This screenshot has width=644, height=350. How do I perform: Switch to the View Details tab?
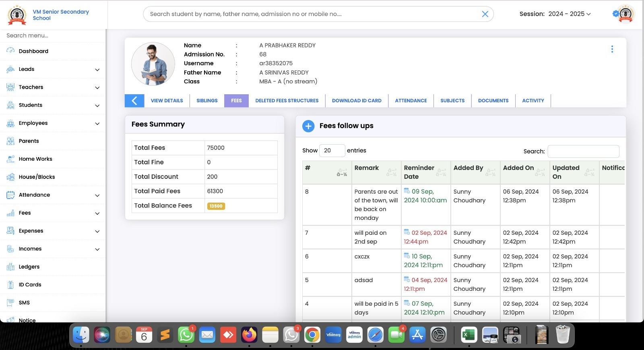coord(167,101)
